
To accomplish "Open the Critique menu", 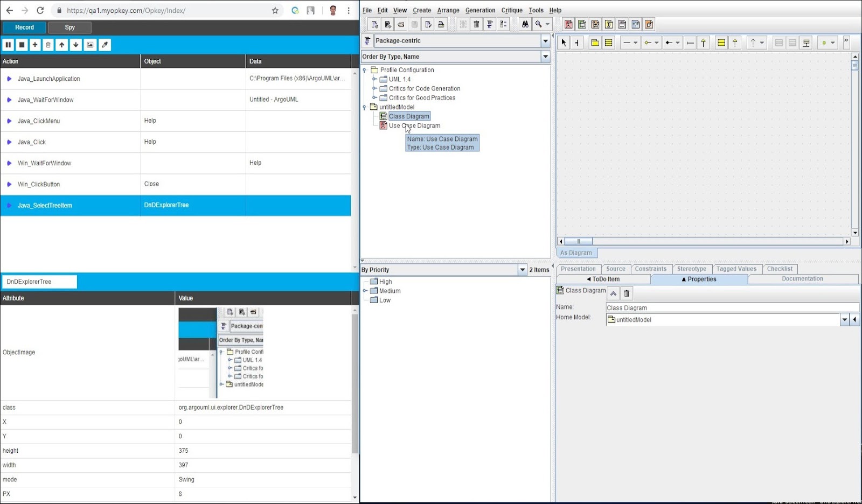I will [x=512, y=10].
